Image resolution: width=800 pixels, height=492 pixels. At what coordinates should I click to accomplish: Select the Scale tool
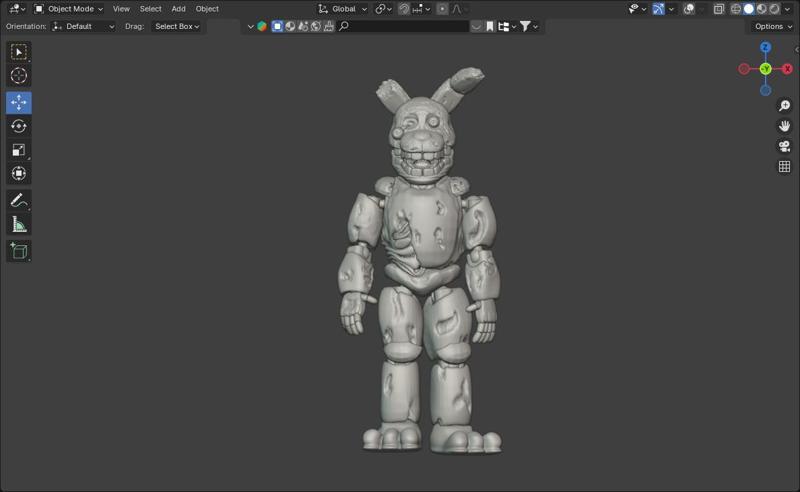tap(18, 150)
